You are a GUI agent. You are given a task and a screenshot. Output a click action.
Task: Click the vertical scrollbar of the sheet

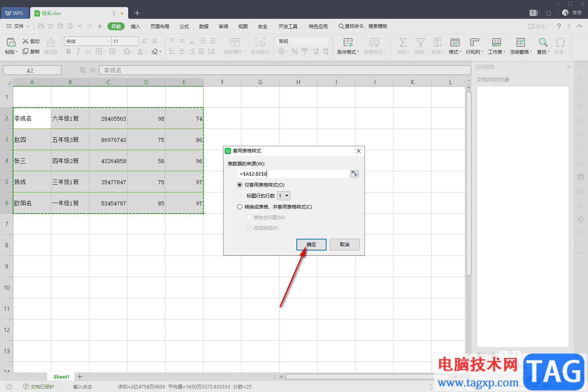coord(468,183)
